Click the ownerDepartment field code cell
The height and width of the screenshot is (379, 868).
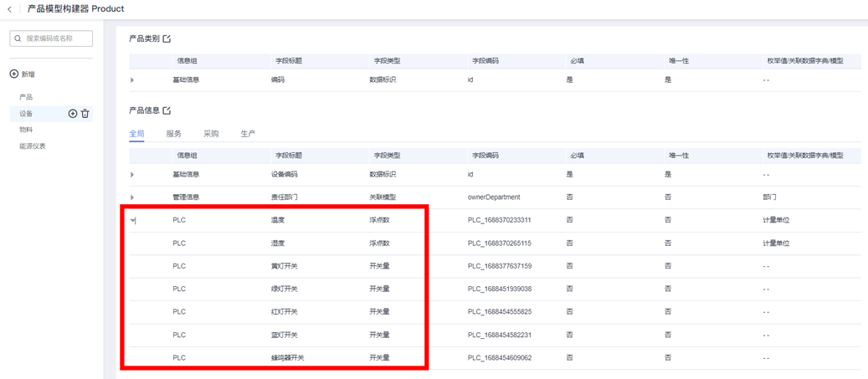point(494,197)
